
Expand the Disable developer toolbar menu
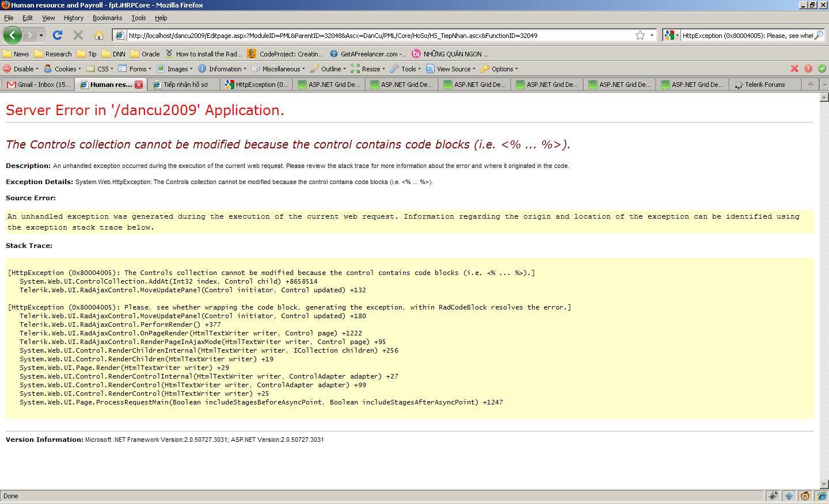[21, 69]
